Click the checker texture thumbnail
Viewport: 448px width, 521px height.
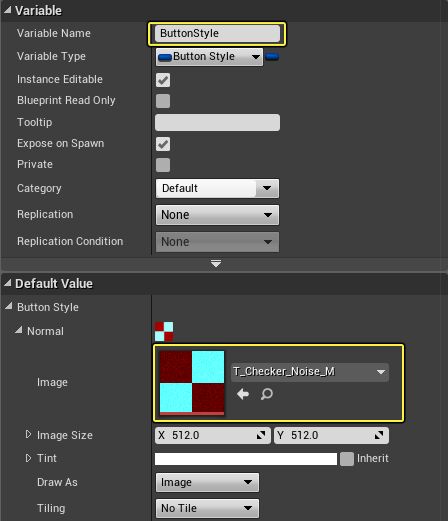coord(192,383)
